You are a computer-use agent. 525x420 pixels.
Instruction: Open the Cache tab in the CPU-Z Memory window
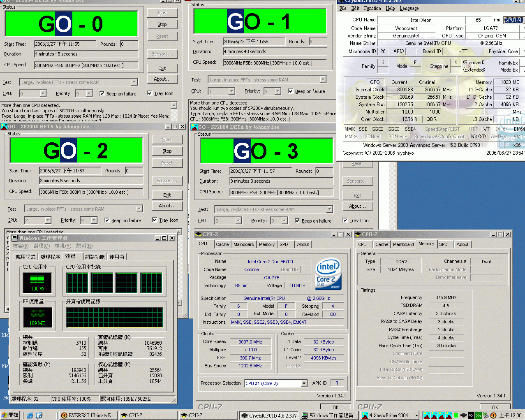tap(382, 244)
